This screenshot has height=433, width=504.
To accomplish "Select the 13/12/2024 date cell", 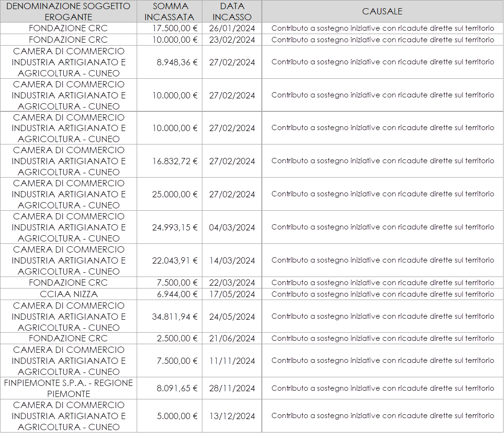I will pyautogui.click(x=232, y=416).
